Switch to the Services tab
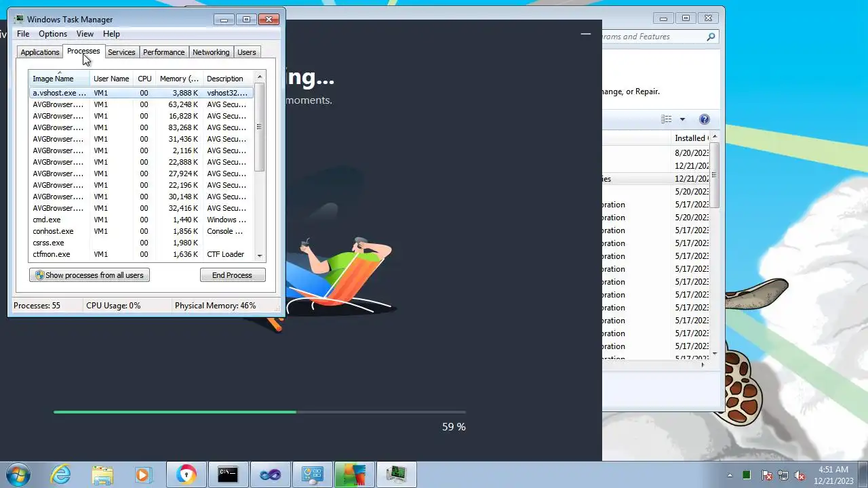This screenshot has height=488, width=868. [x=121, y=52]
